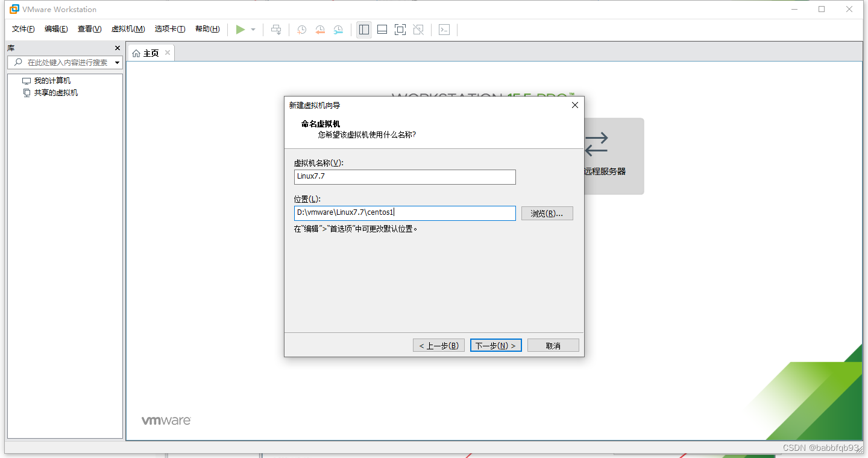Screen dimensions: 868x458
Task: Close the 主页 tab
Action: click(x=168, y=52)
